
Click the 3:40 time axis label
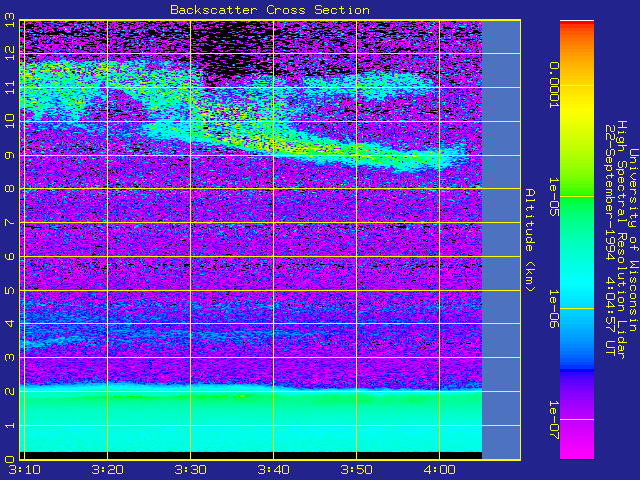coord(273,470)
